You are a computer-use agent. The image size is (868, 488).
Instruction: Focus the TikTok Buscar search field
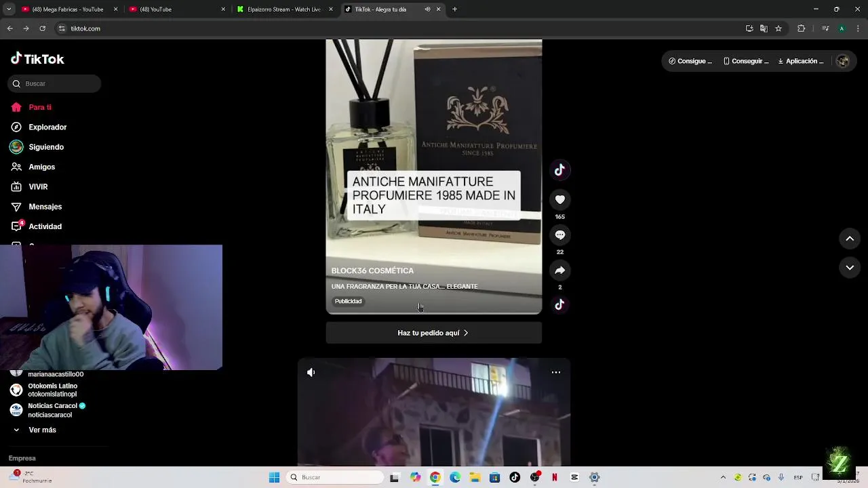pos(54,83)
